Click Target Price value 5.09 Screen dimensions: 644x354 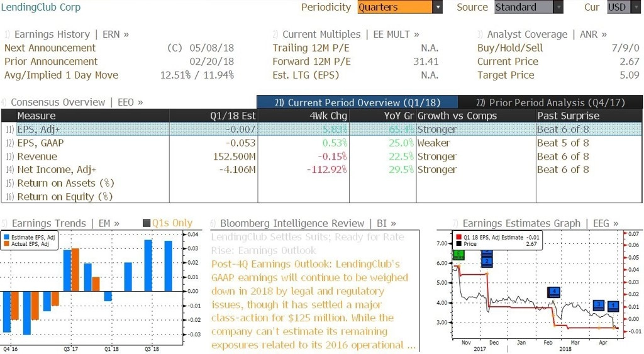tap(630, 75)
